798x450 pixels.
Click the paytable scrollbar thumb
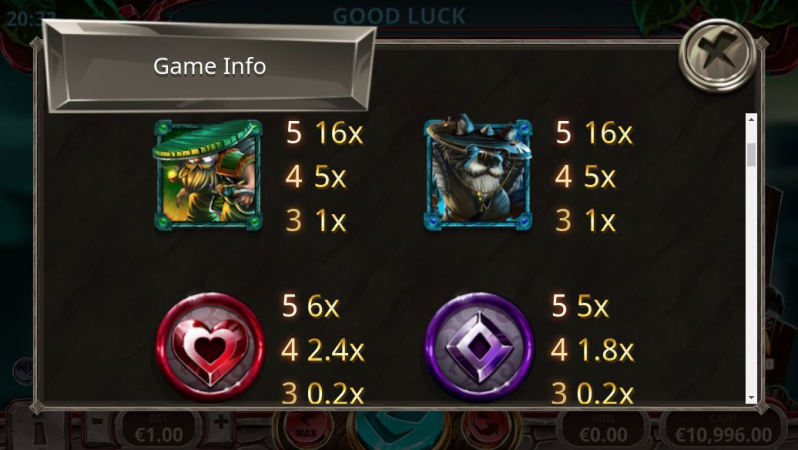(751, 155)
